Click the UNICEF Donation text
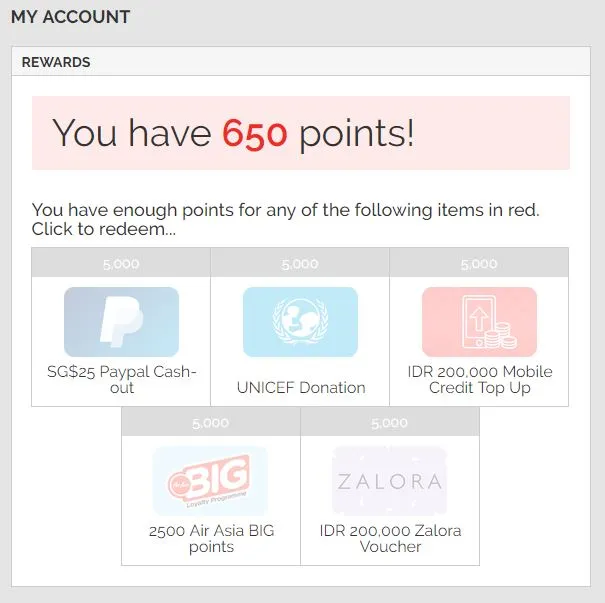 (301, 387)
